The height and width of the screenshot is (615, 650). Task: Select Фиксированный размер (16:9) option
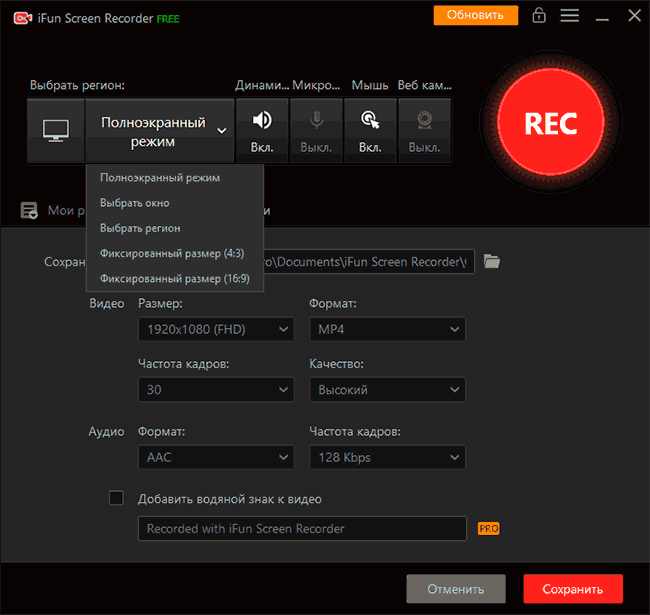175,278
